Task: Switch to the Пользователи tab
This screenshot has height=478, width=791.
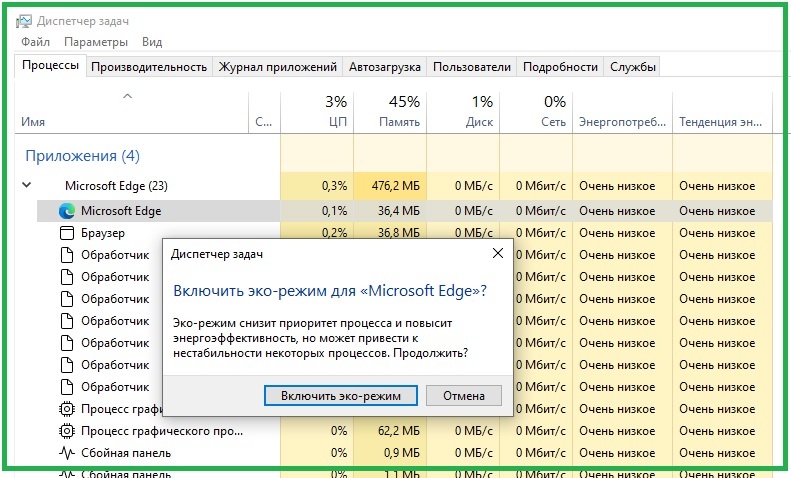Action: [x=472, y=67]
